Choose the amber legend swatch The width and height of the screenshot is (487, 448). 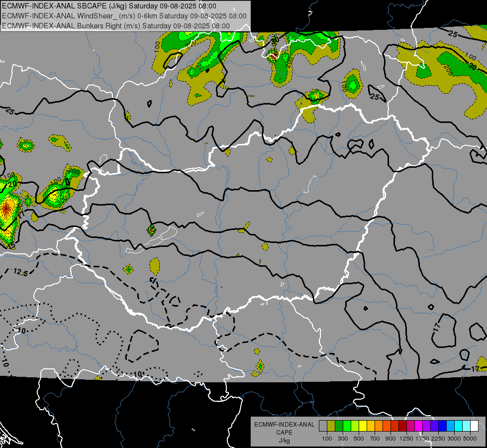371,426
